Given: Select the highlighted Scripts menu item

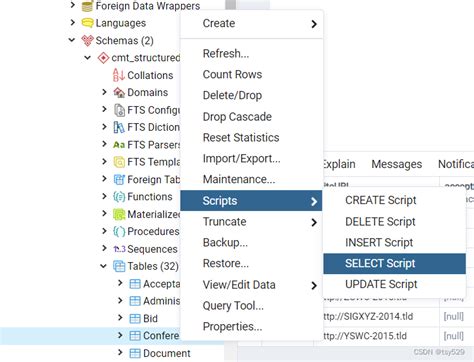Looking at the screenshot, I should [251, 201].
